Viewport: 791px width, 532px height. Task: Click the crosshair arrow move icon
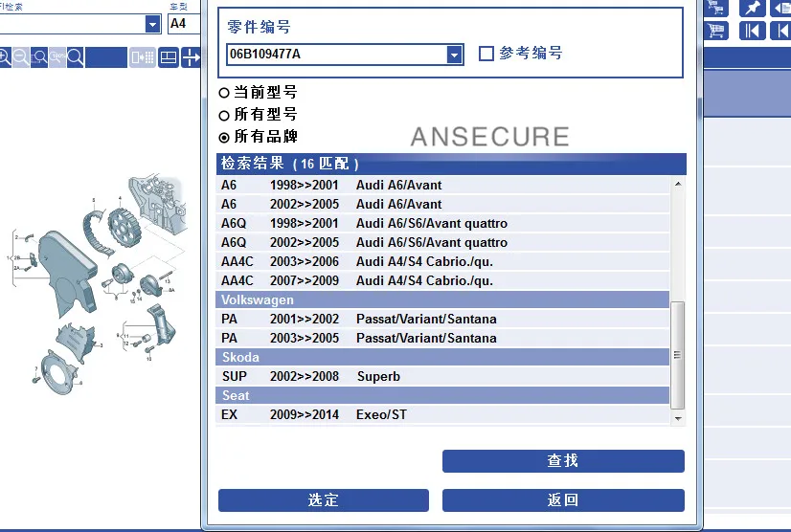(191, 57)
